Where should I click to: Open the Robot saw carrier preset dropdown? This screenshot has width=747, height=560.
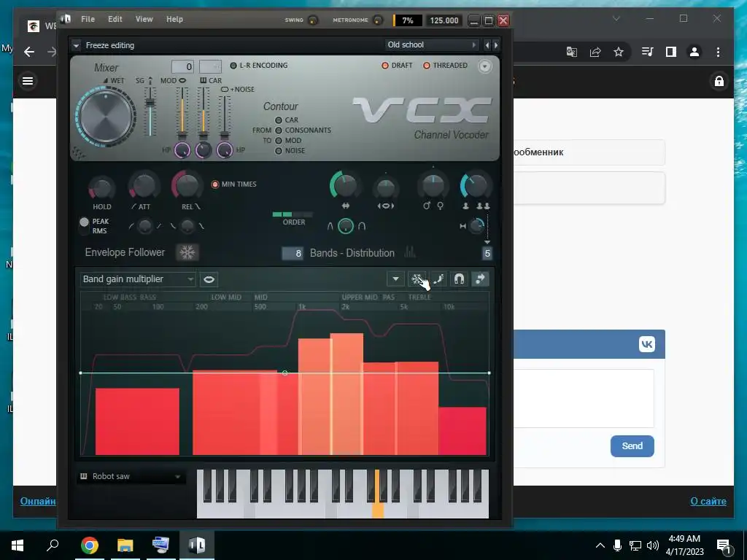tap(131, 476)
